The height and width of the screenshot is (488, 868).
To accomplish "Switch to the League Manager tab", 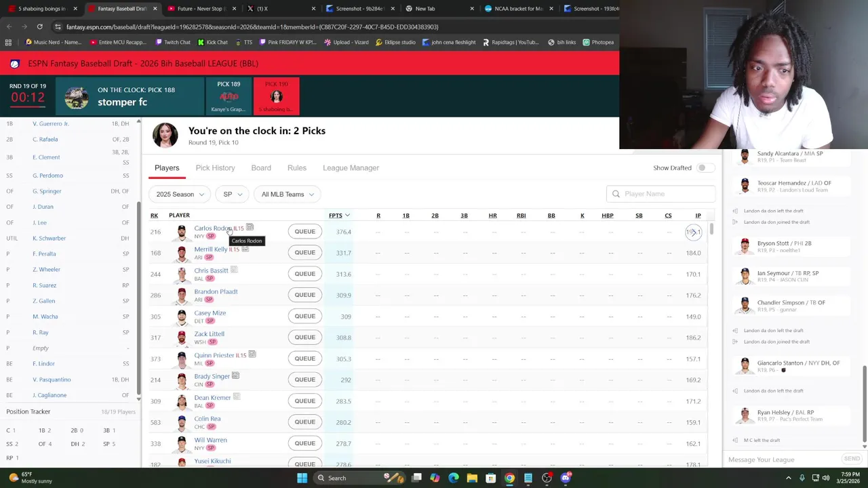I will coord(351,167).
